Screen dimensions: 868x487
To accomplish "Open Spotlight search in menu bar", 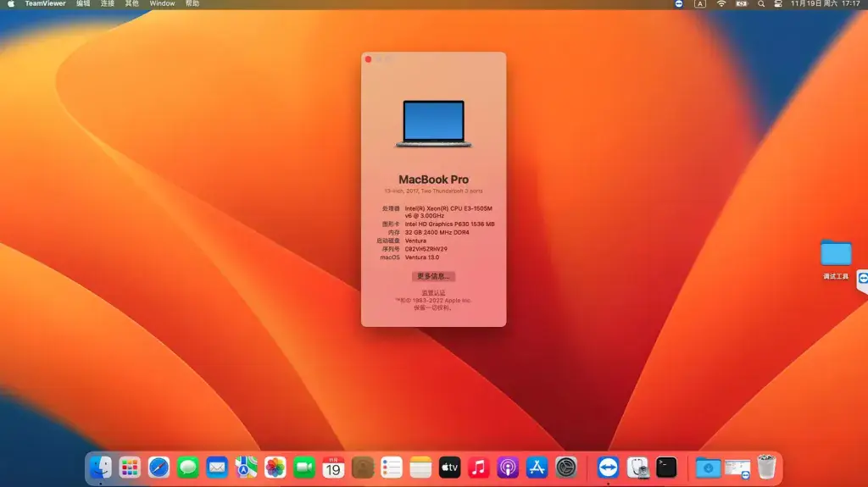I will point(761,4).
